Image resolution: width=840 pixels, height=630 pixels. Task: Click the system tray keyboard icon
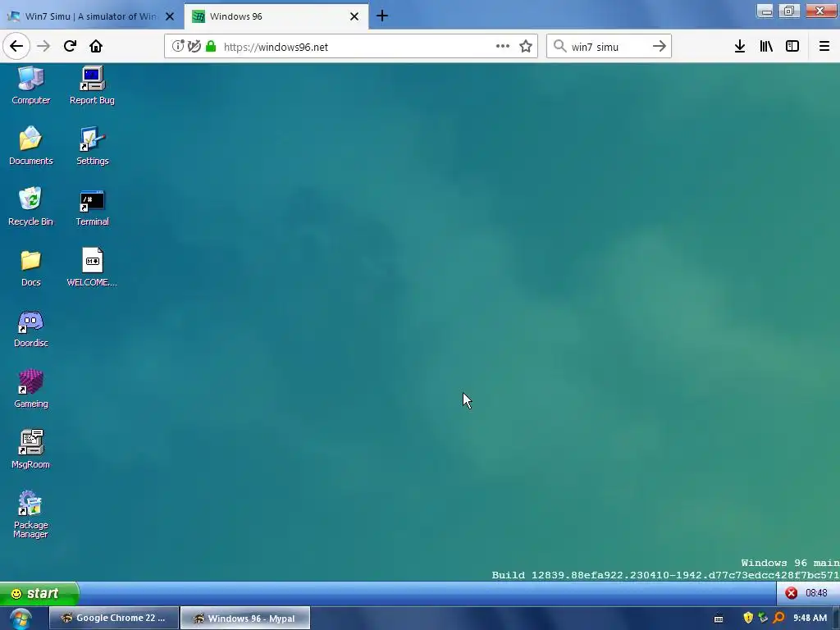[x=719, y=619]
